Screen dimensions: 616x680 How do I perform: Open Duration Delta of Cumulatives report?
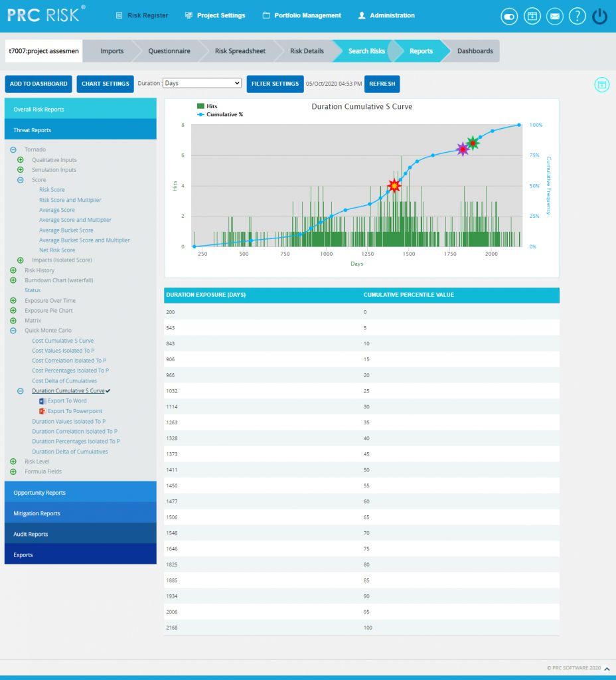tap(70, 452)
